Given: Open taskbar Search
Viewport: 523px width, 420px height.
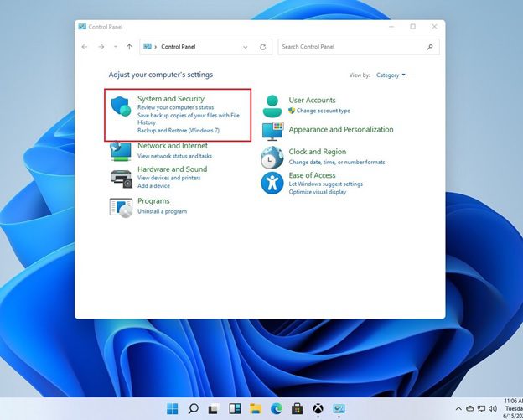Looking at the screenshot, I should (x=193, y=408).
